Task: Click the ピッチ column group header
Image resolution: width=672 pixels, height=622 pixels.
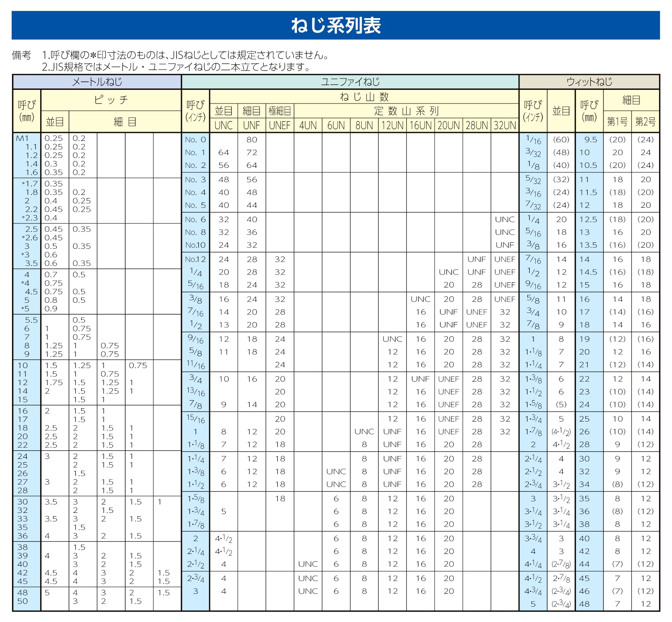Action: (x=111, y=100)
